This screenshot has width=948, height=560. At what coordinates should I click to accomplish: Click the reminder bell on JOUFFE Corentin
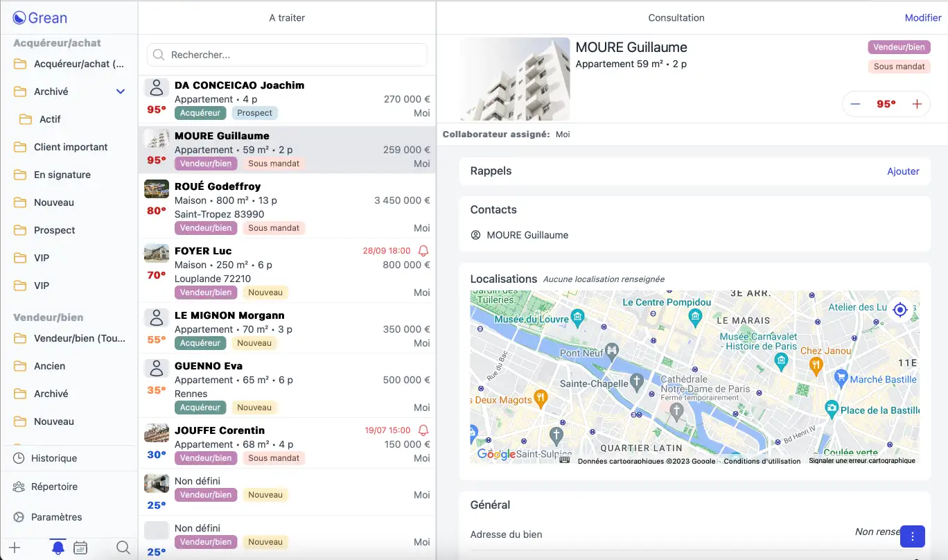tap(424, 430)
